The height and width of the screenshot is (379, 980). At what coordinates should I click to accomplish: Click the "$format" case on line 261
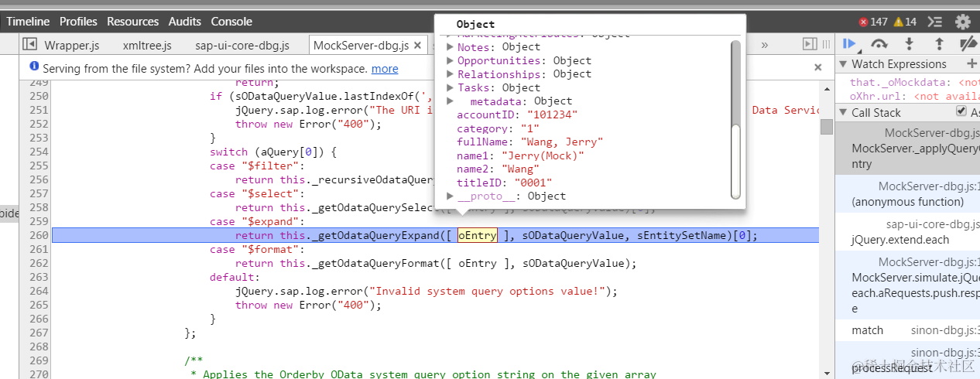coord(258,249)
